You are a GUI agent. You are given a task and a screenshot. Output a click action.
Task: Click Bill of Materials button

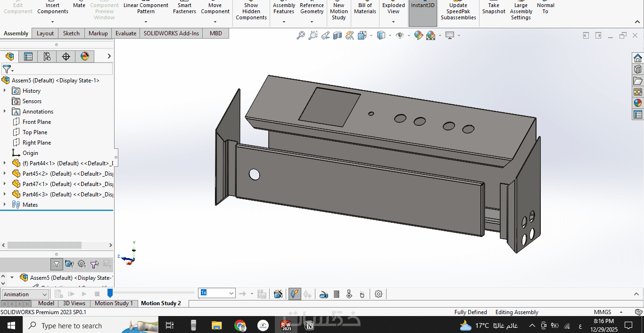coord(365,8)
